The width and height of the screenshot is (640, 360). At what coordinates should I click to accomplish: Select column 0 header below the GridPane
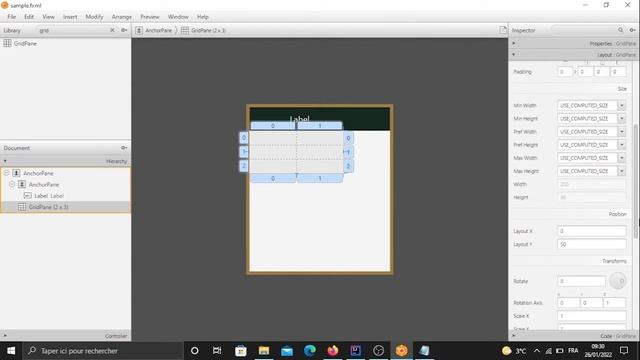tap(273, 178)
